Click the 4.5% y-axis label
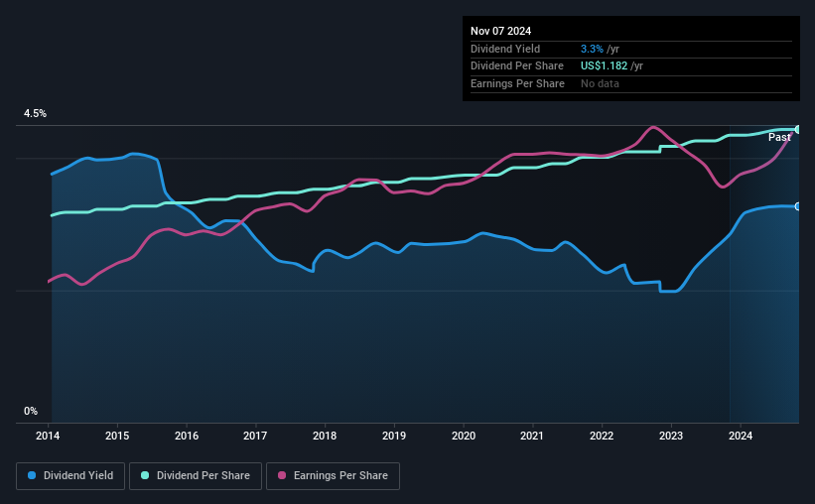This screenshot has width=815, height=504. click(x=36, y=114)
